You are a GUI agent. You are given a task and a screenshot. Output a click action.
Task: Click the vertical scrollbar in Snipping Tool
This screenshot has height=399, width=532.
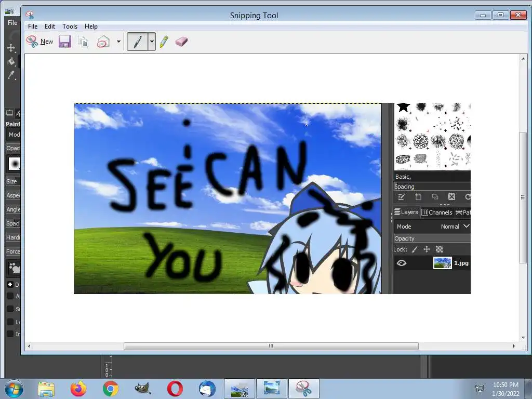(523, 197)
